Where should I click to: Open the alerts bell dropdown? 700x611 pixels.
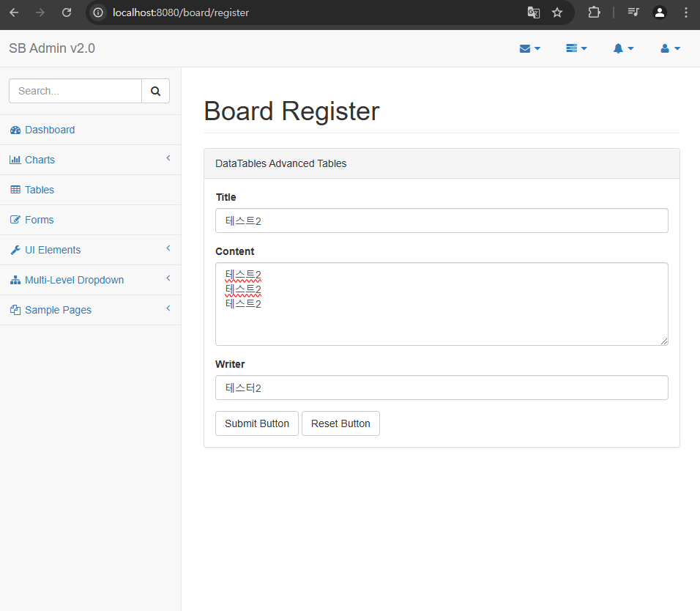(x=623, y=48)
